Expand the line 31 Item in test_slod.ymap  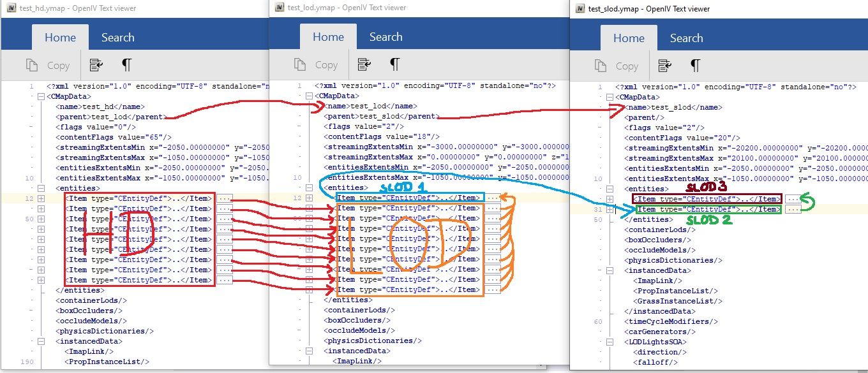[611, 210]
